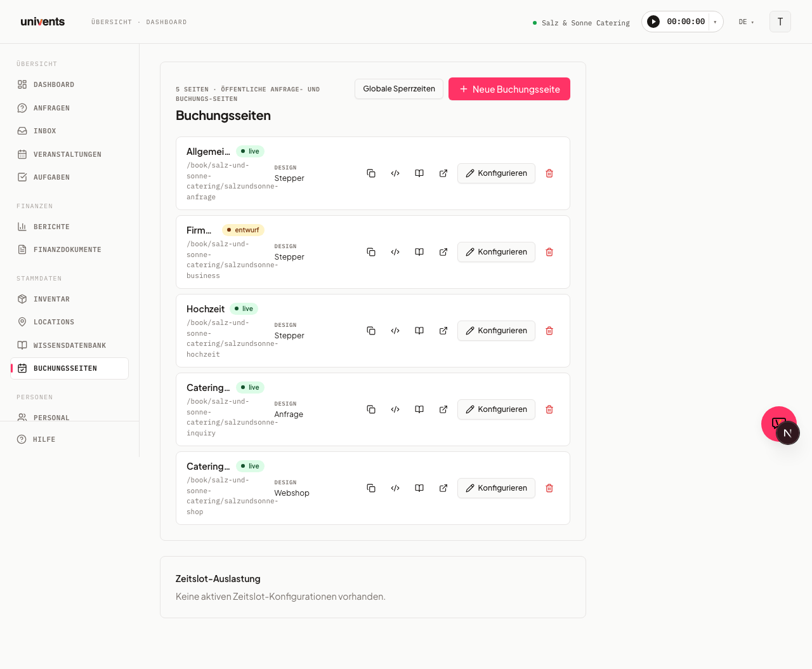Copy link of Allgemei… booking page
The width and height of the screenshot is (812, 669).
[x=371, y=173]
